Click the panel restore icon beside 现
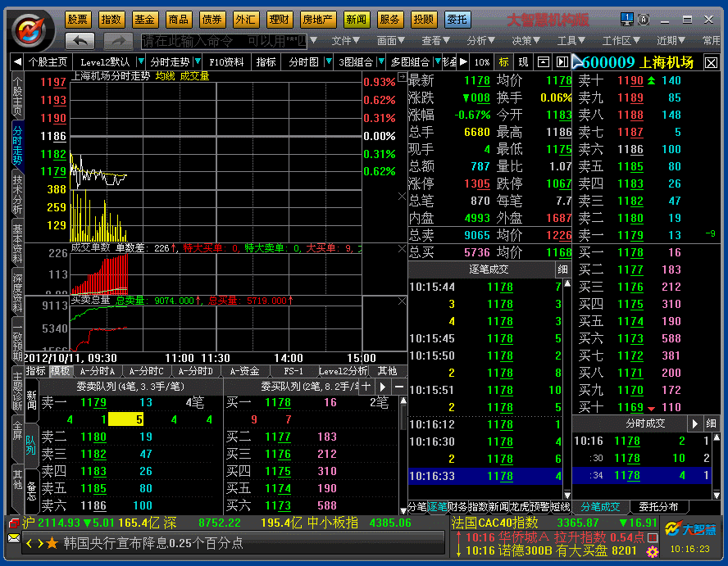This screenshot has height=566, width=728. point(544,61)
